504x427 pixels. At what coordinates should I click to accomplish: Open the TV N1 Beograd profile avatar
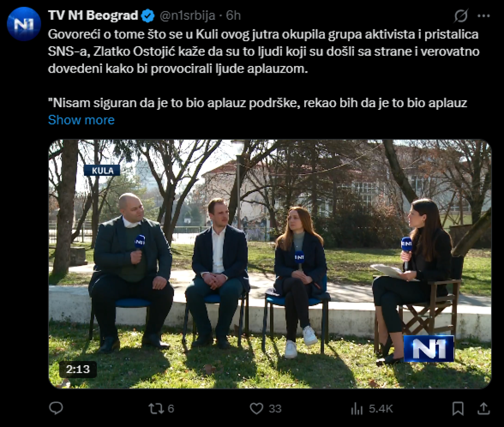coord(24,24)
